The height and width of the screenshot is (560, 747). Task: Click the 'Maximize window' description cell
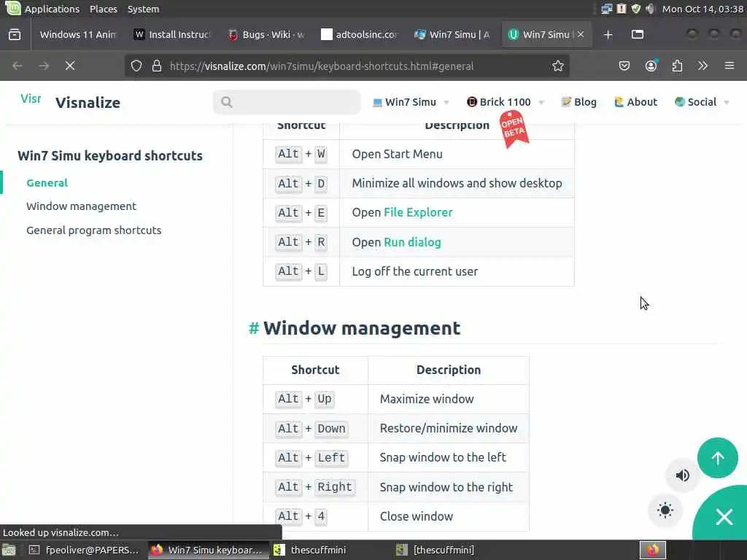point(449,399)
